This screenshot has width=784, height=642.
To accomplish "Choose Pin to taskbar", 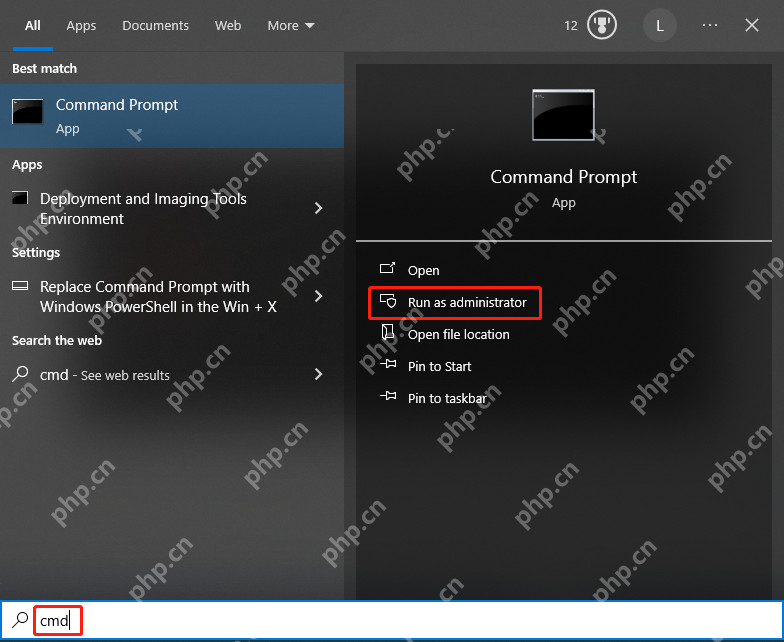I will (447, 398).
